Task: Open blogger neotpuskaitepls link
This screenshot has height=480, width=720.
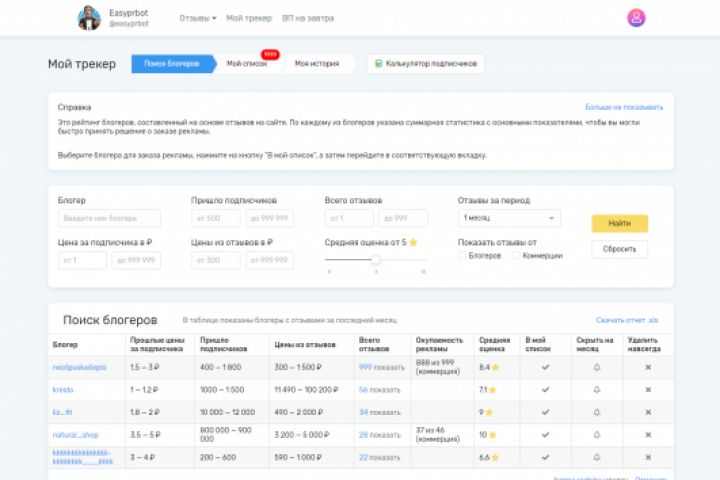Action: pos(79,367)
